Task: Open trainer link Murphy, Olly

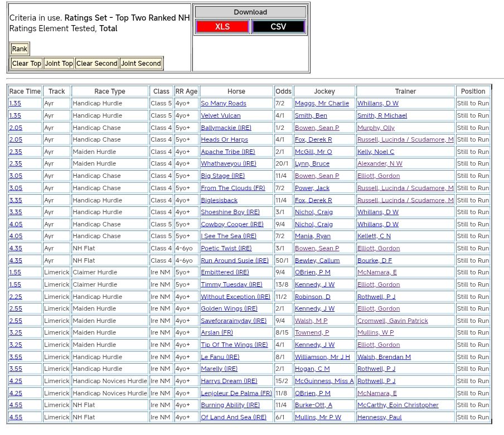Action: pos(376,128)
